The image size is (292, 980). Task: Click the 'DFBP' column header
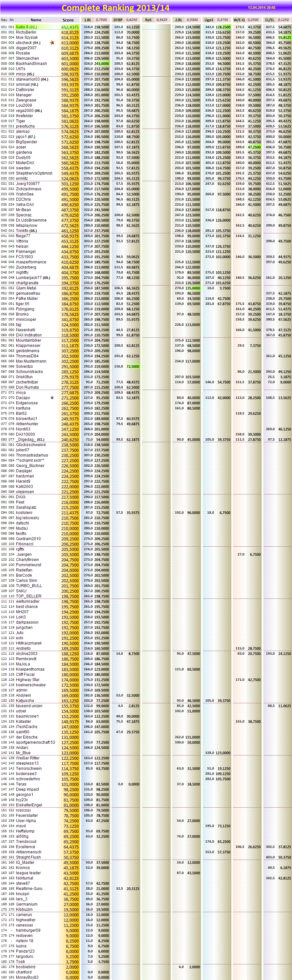(118, 20)
